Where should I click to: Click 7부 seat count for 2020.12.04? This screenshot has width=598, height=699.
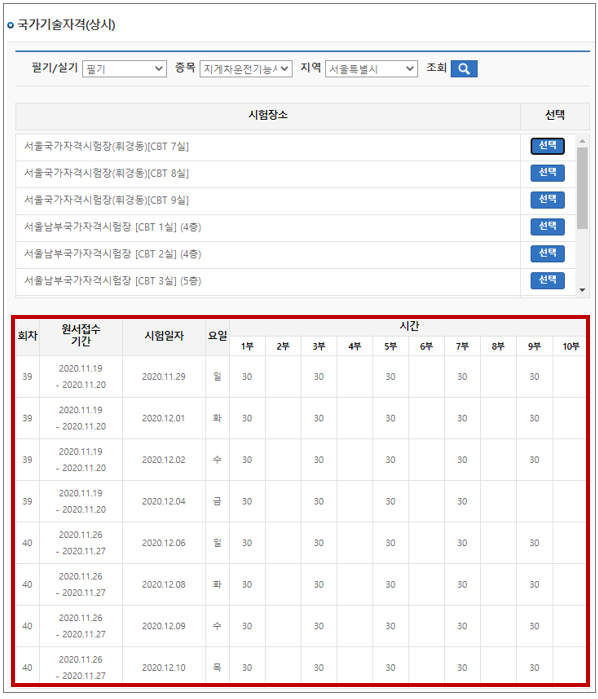pyautogui.click(x=462, y=502)
